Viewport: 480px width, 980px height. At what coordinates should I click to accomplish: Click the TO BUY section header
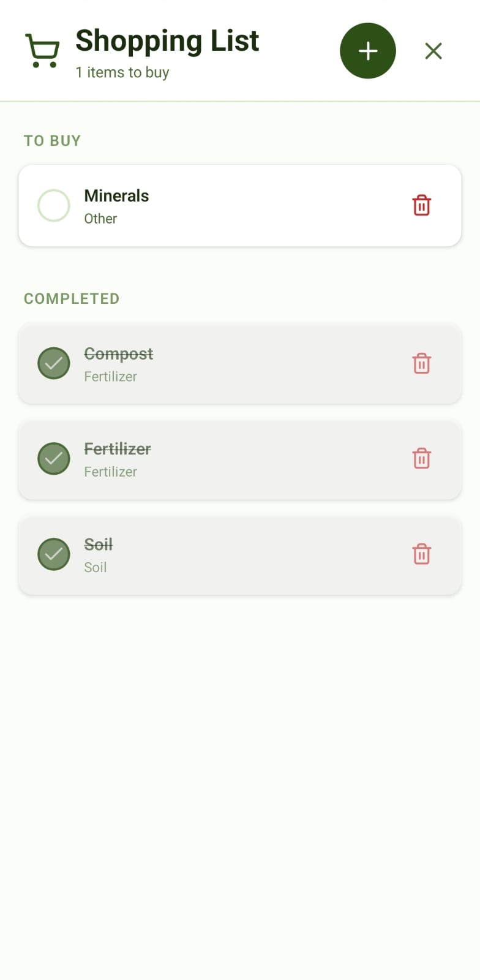point(52,141)
